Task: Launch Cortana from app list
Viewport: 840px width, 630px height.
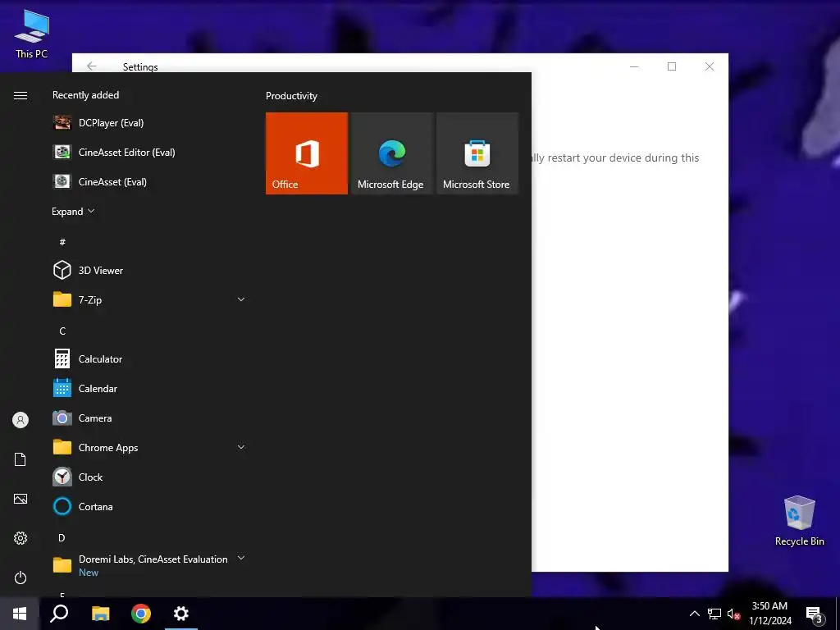Action: pyautogui.click(x=149, y=506)
